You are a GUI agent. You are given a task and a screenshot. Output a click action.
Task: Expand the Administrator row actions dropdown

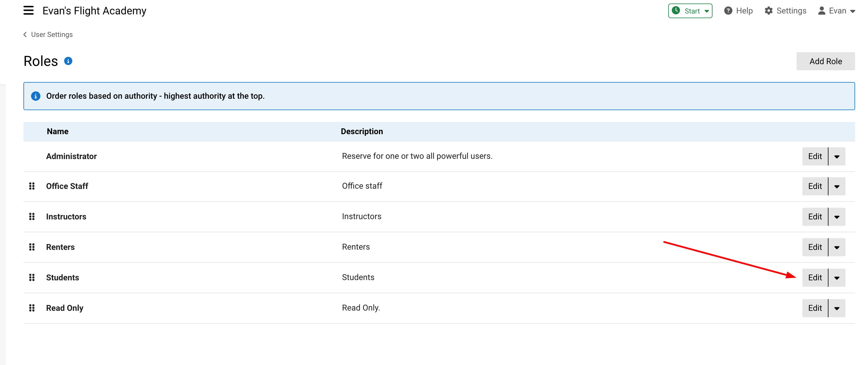(837, 156)
